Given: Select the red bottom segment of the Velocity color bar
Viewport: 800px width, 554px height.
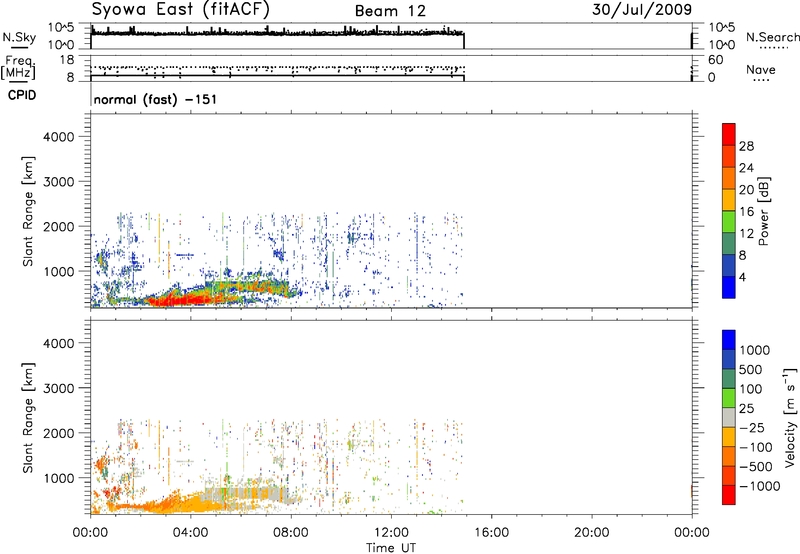Looking at the screenshot, I should click(x=729, y=495).
